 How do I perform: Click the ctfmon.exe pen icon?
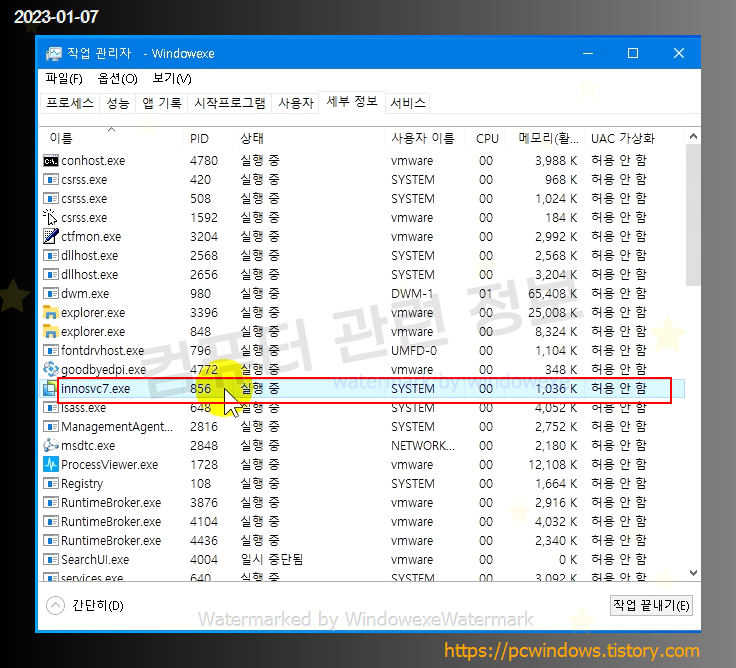51,237
